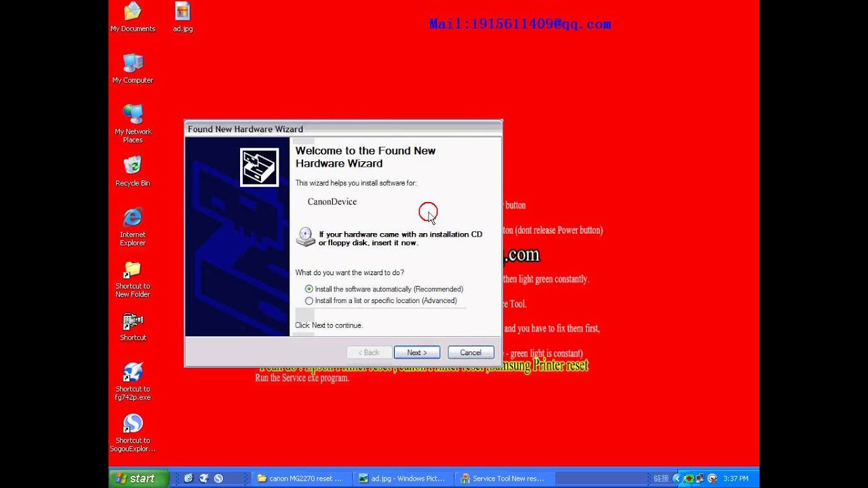
Task: Launch Shortcut to SogouExplorer icon
Action: tap(133, 433)
